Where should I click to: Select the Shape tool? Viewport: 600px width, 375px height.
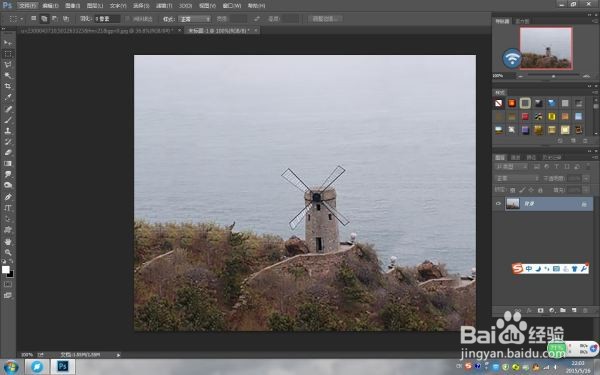tap(8, 230)
